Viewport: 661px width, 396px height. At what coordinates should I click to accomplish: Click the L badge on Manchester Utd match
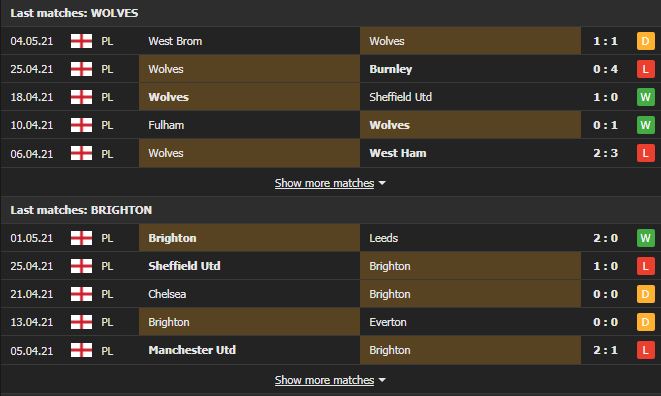(645, 350)
